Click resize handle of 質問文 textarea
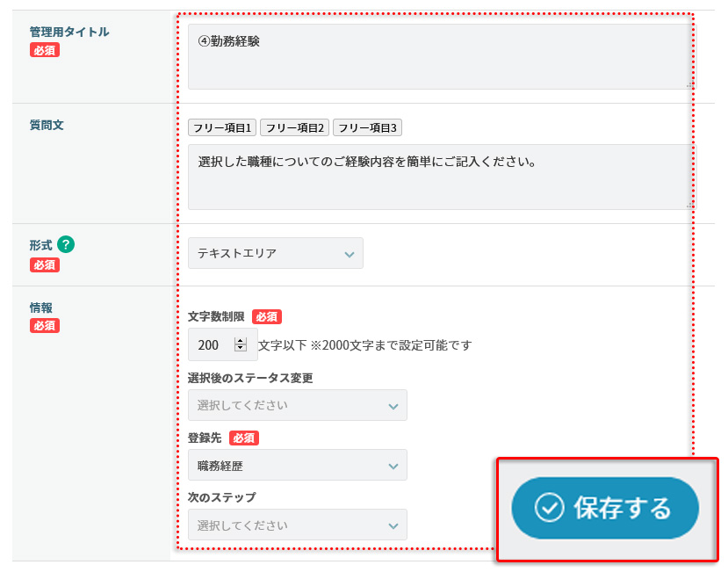The image size is (728, 572). 689,205
